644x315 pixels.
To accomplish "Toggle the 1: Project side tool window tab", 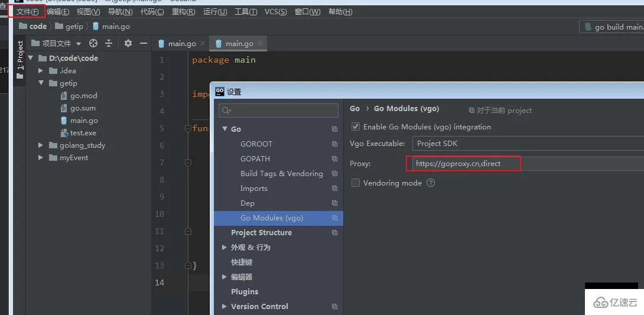I will coord(19,60).
